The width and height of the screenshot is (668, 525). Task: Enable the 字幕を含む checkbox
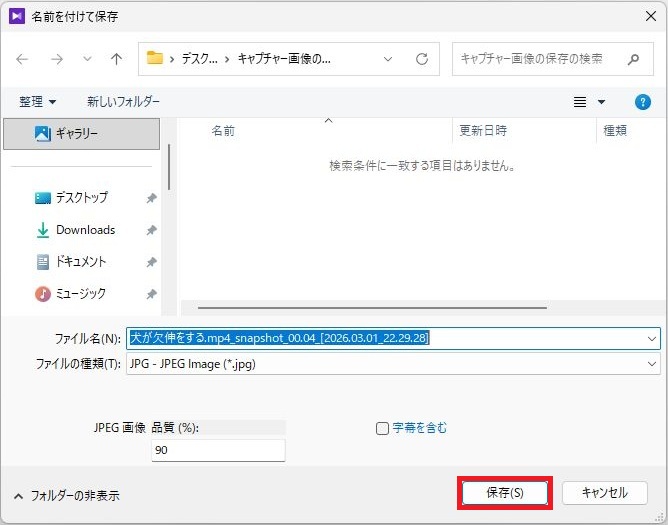(382, 428)
